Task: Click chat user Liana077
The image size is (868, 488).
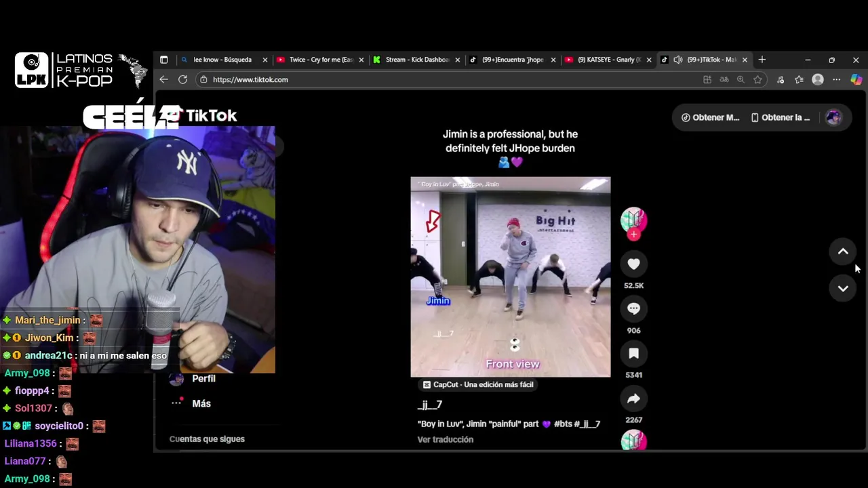Action: 25,461
